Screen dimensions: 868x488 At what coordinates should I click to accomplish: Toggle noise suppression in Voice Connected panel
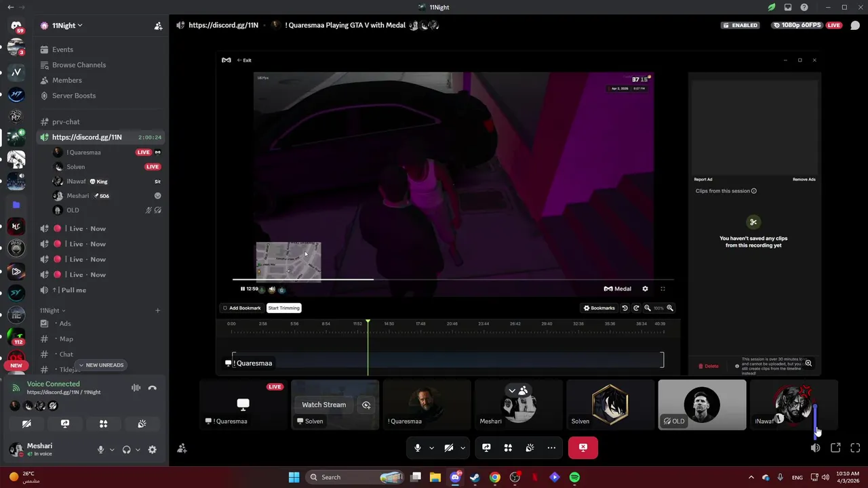tap(136, 388)
